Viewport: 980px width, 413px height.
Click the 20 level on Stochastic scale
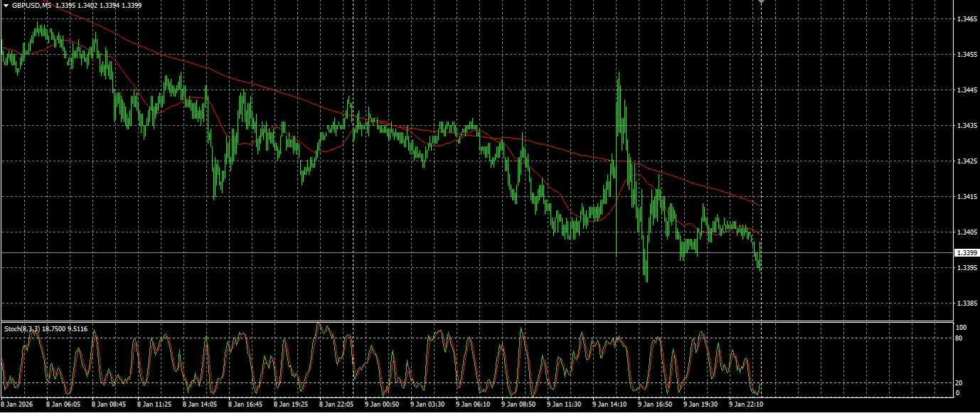[x=959, y=383]
